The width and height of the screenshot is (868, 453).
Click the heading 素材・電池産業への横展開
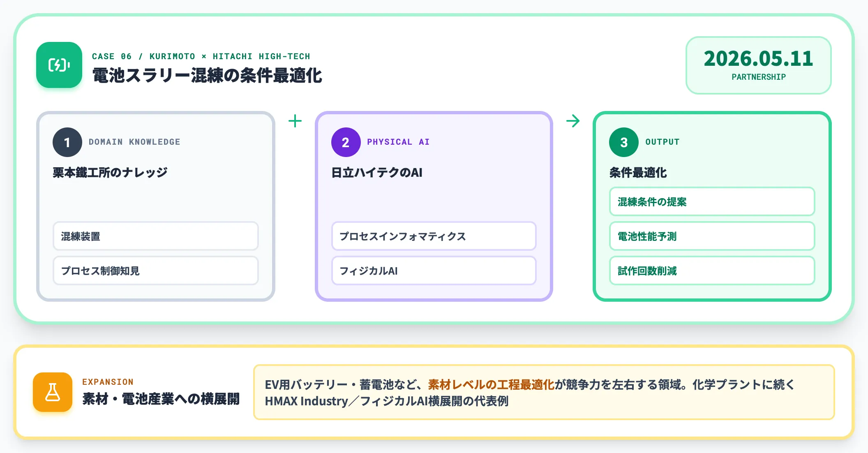click(161, 399)
